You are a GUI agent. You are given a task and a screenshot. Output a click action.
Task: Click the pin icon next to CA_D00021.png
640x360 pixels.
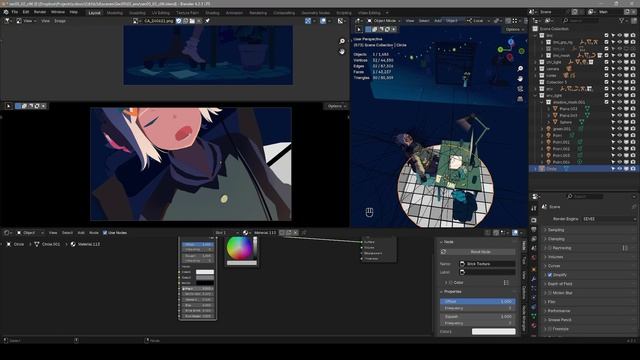(x=207, y=21)
